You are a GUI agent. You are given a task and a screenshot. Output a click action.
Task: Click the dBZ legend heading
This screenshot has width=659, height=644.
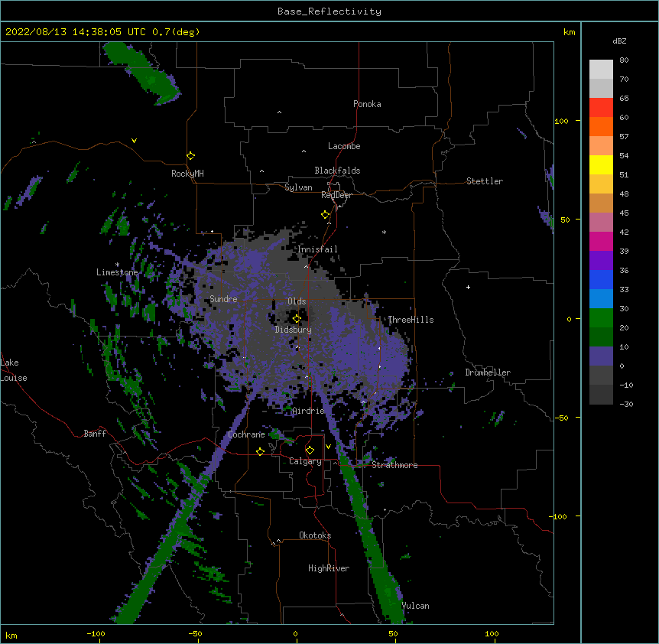pos(619,41)
